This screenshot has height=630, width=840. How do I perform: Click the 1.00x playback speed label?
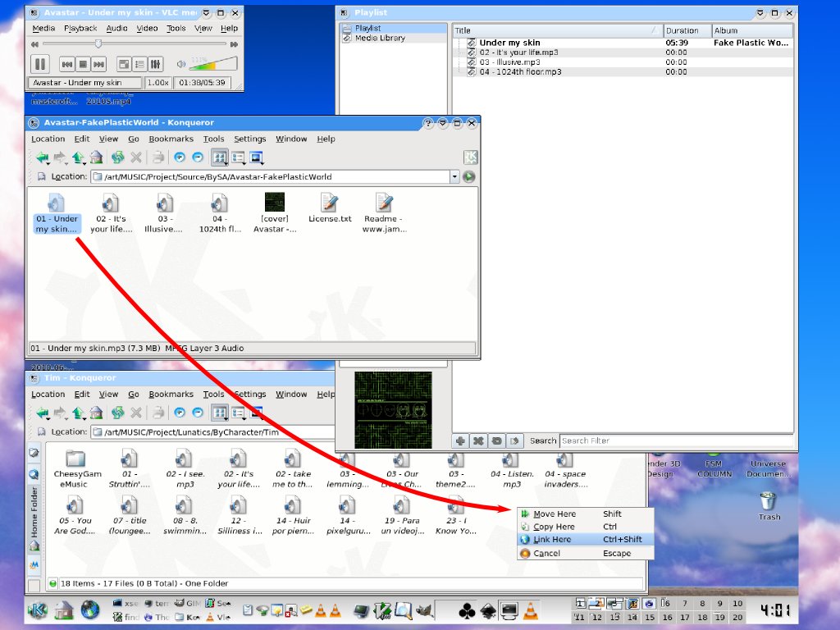(158, 83)
